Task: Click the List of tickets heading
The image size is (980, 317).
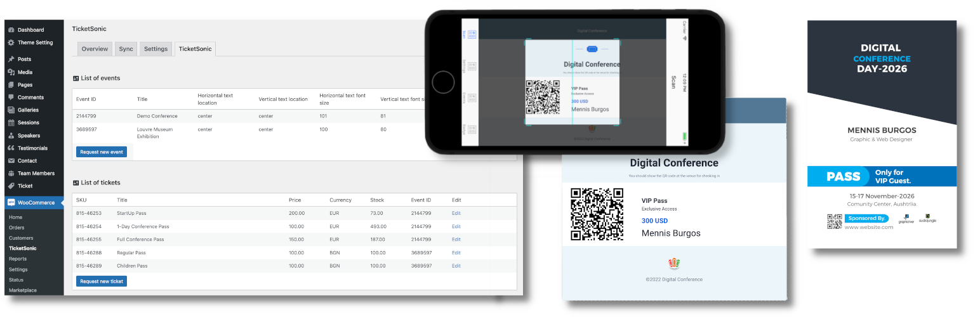Action: (x=96, y=183)
